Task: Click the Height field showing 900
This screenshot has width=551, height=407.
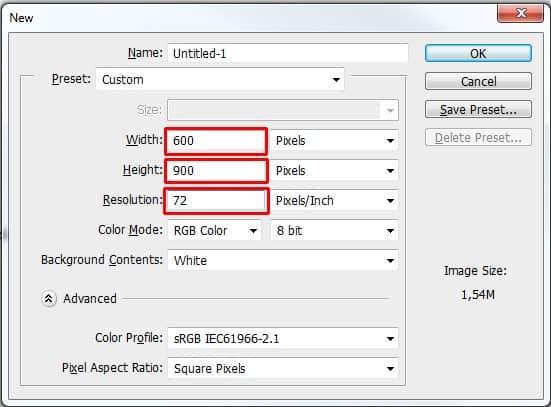Action: (x=216, y=171)
